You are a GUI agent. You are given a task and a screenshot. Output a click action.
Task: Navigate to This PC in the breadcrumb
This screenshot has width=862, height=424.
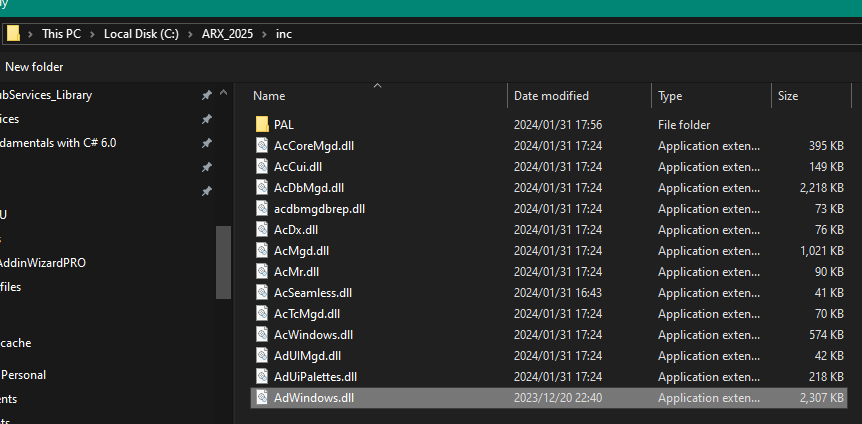point(62,34)
